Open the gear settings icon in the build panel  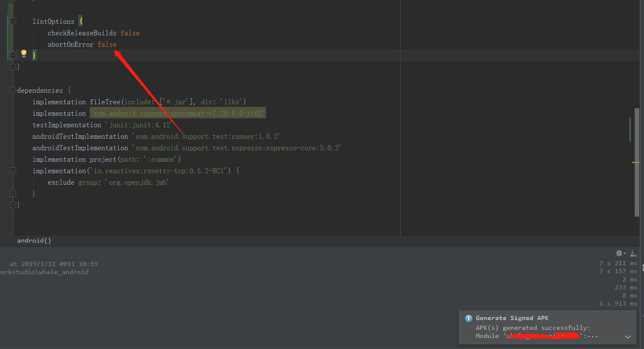point(618,253)
